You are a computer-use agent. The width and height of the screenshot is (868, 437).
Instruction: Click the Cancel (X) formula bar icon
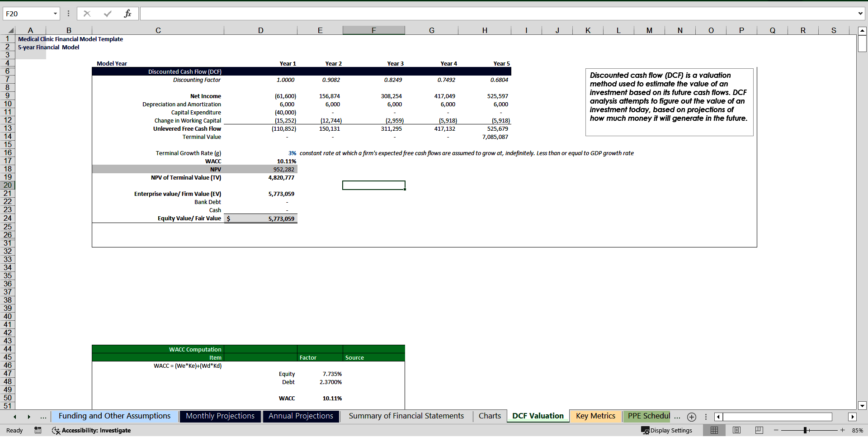pos(87,14)
